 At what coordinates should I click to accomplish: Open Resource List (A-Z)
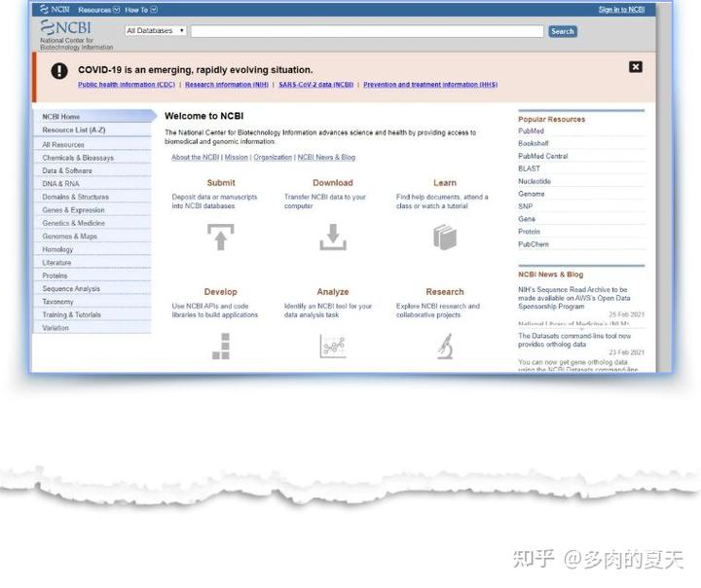pos(92,130)
